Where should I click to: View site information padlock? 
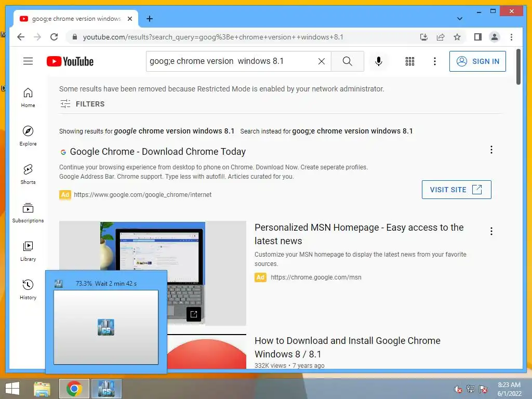(x=75, y=37)
